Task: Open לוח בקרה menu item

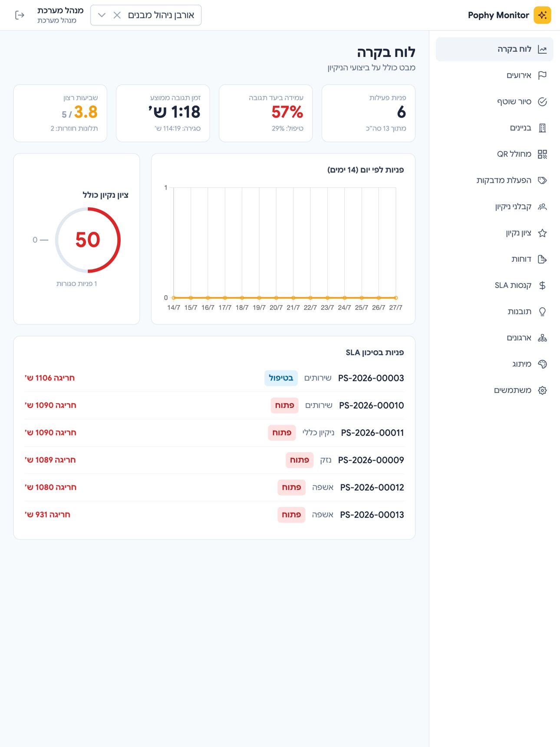Action: 494,49
